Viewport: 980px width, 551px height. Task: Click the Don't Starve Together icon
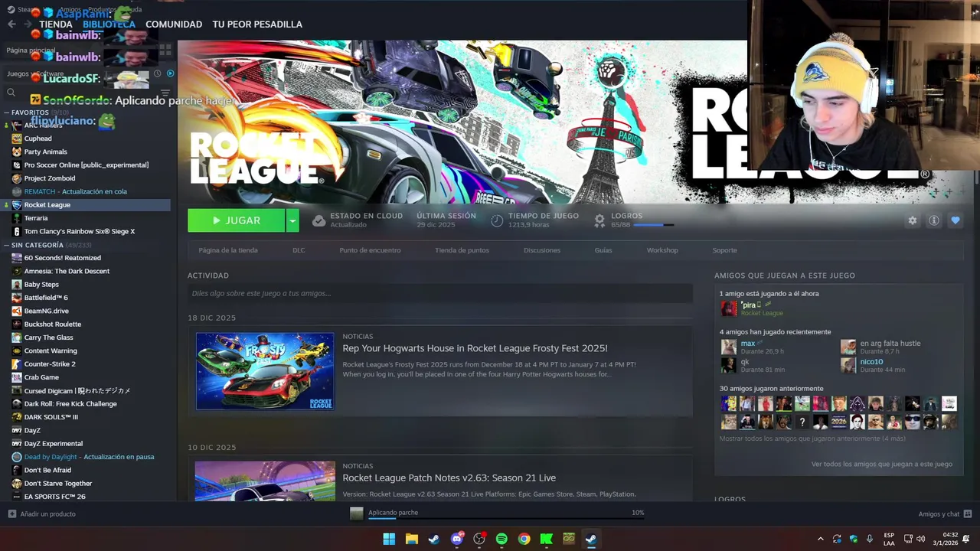pyautogui.click(x=17, y=484)
